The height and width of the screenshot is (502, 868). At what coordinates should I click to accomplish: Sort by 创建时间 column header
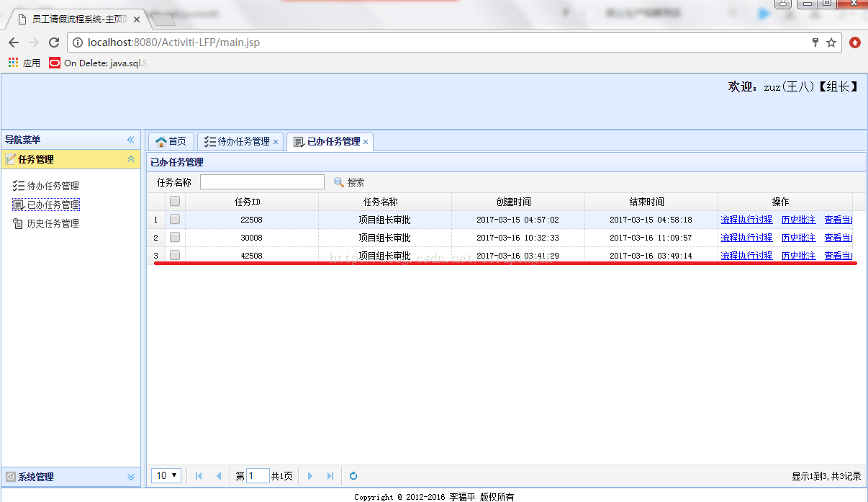click(x=517, y=202)
